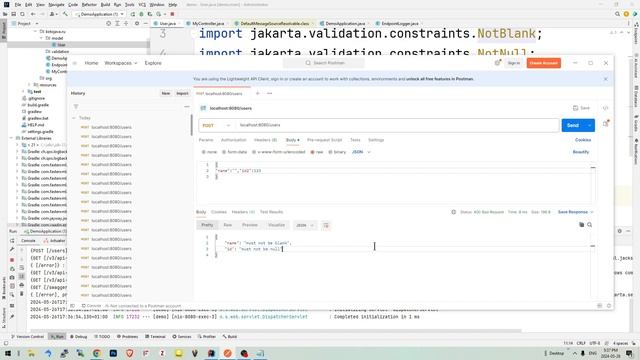Click the IntelliJ build hammer icon
The image size is (640, 360).
point(65,14)
